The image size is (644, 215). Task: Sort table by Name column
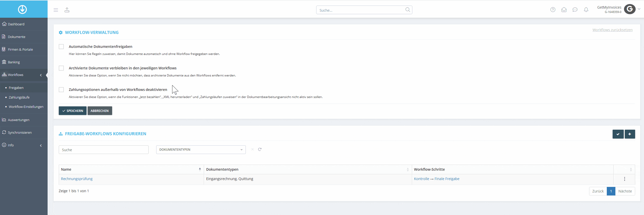pyautogui.click(x=131, y=169)
